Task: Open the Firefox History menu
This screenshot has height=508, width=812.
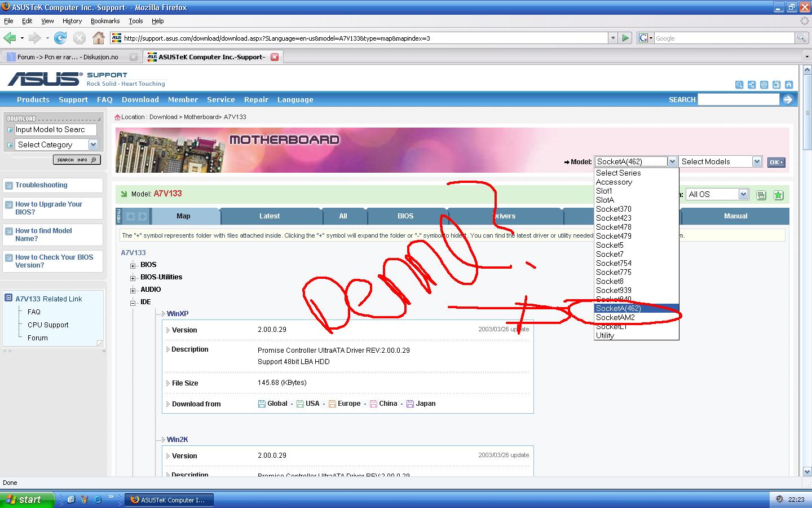Action: 72,21
